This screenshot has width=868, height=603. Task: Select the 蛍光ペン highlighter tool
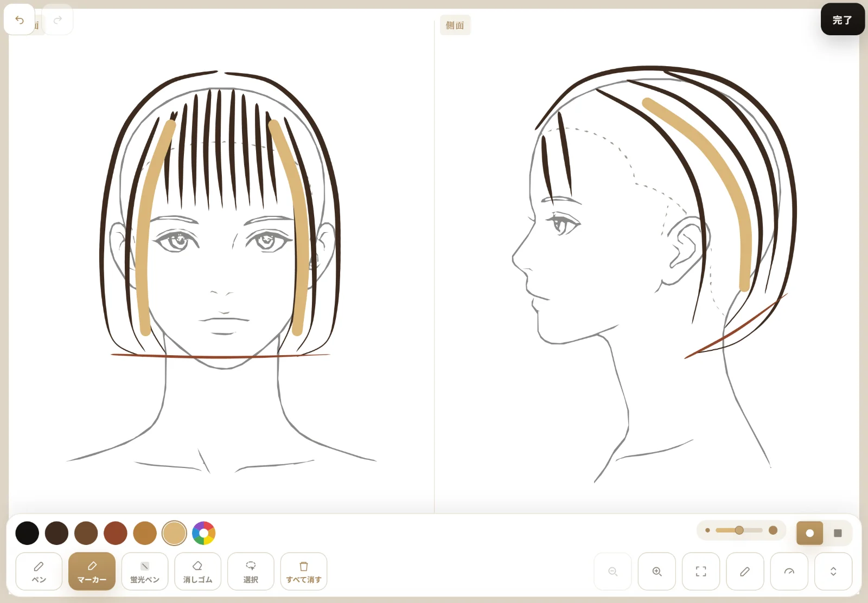click(x=145, y=572)
